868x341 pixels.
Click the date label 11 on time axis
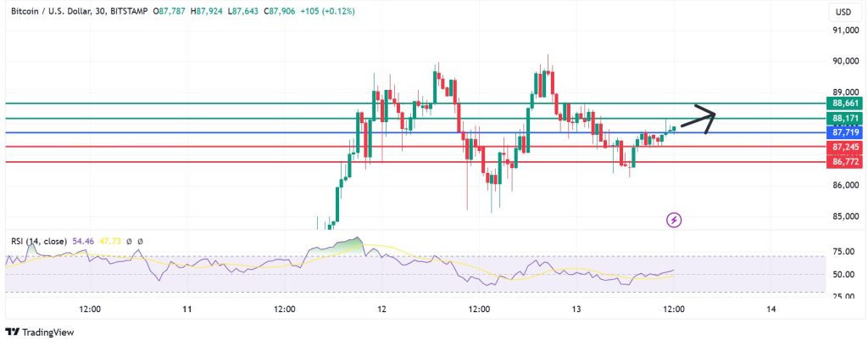coord(187,310)
